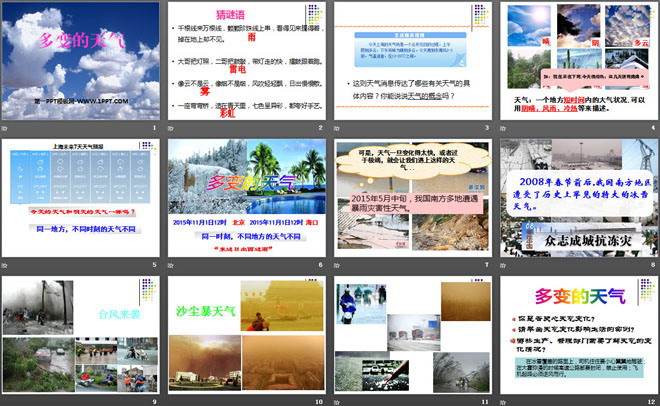Select slide 8 2008 ice disaster thumbnail
Viewport: 660px width, 406px height.
(x=579, y=198)
